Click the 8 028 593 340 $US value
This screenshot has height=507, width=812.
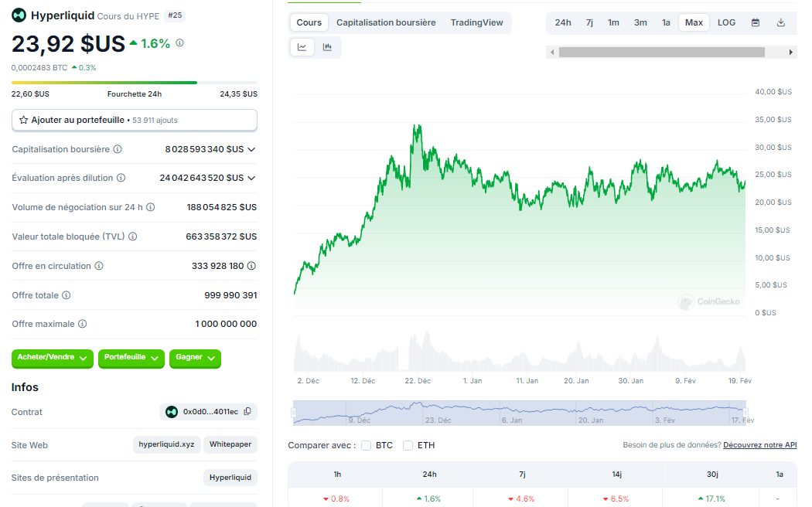pyautogui.click(x=205, y=149)
